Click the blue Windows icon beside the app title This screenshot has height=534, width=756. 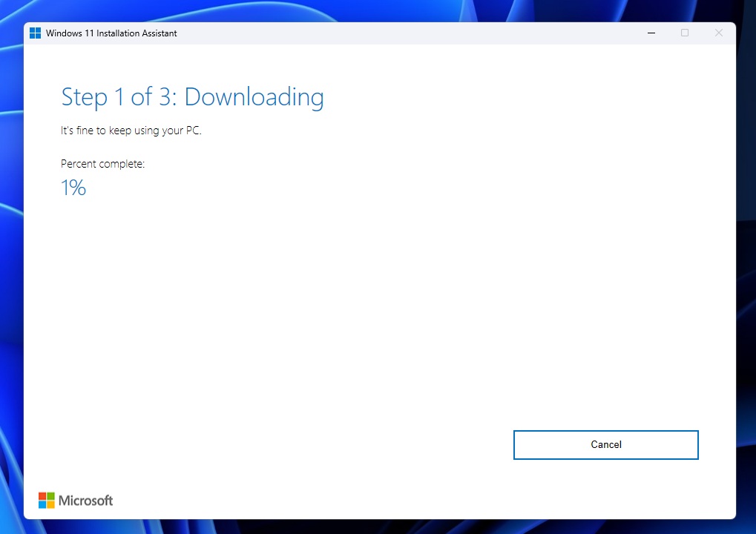[35, 33]
